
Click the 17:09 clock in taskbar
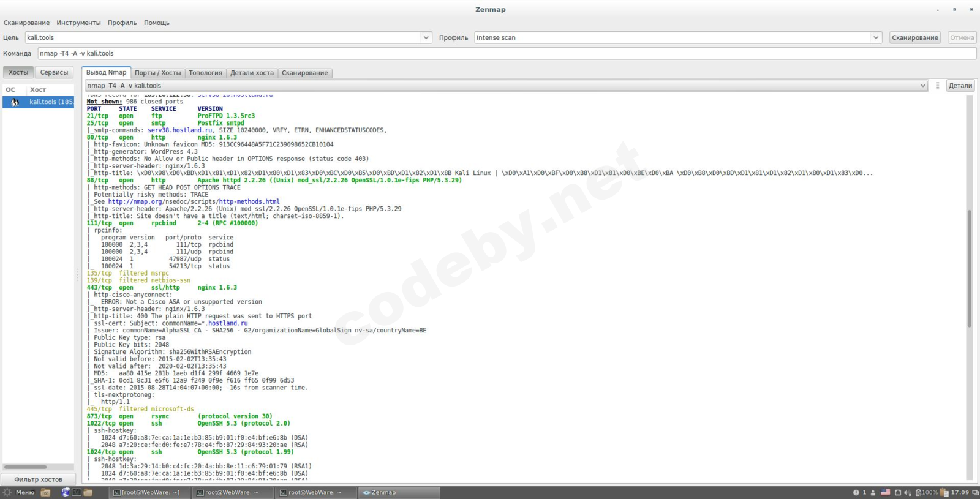point(960,492)
